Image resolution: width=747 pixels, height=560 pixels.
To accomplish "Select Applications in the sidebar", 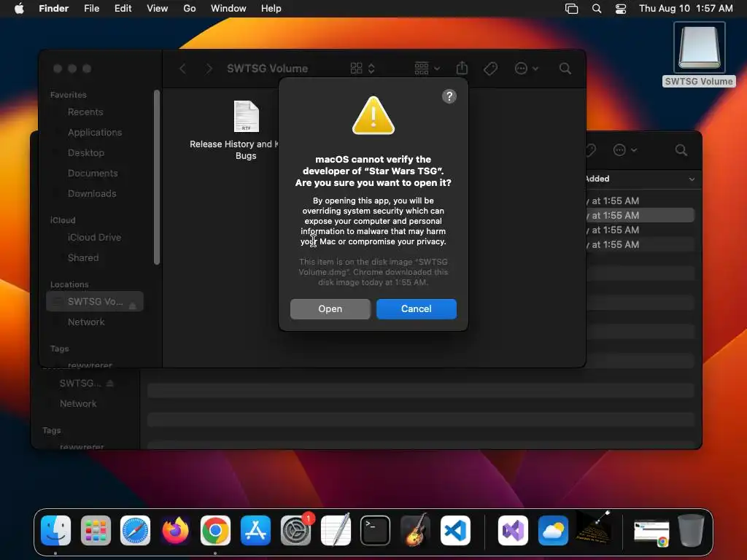I will pyautogui.click(x=94, y=133).
